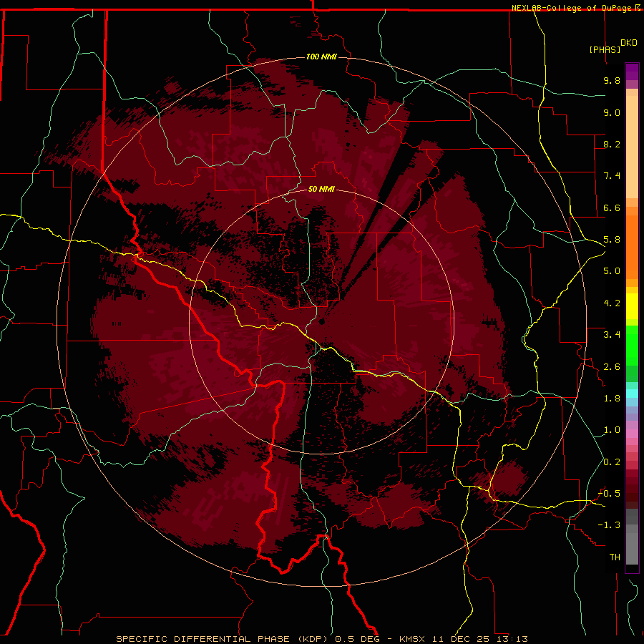Click the KMSX radar site dot at map center

click(x=321, y=322)
